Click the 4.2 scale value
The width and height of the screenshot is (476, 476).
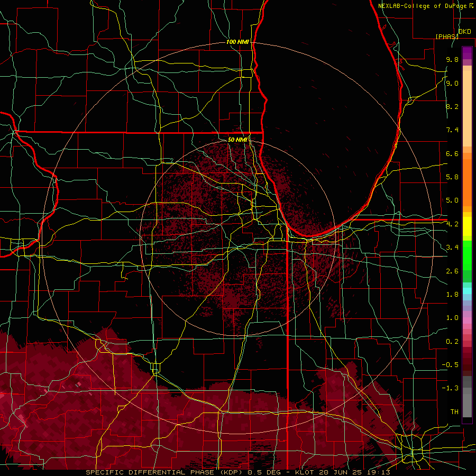point(452,224)
